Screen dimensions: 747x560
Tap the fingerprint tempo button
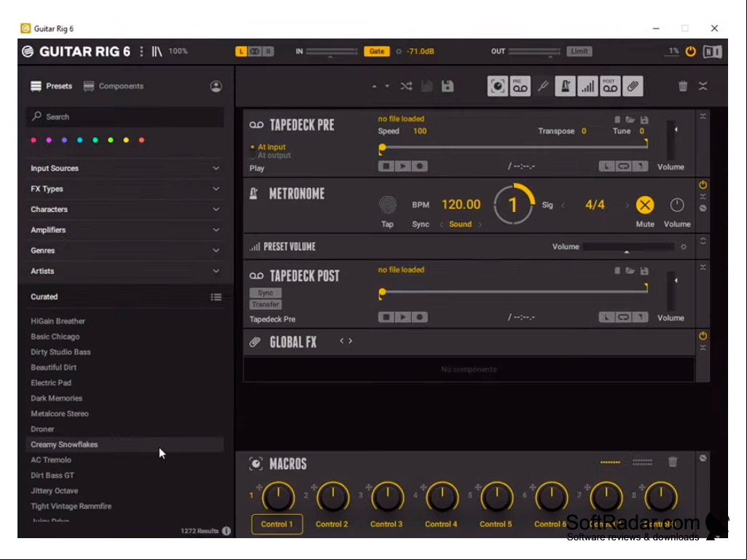[387, 205]
